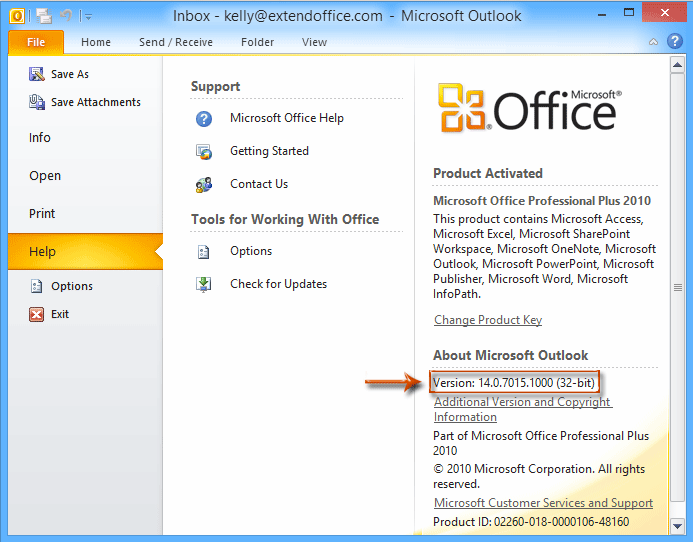Select the Help backstage page
The height and width of the screenshot is (542, 693).
[x=85, y=252]
